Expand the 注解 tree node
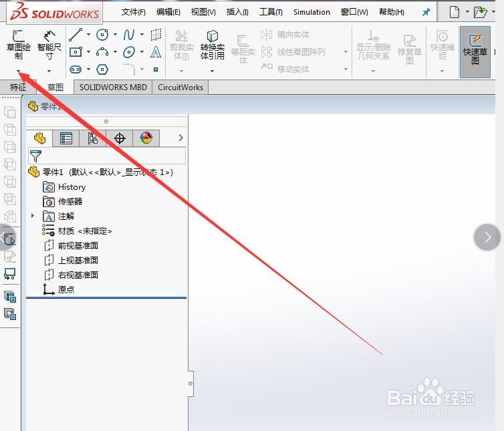Screen dimensions: 504x431 33,216
